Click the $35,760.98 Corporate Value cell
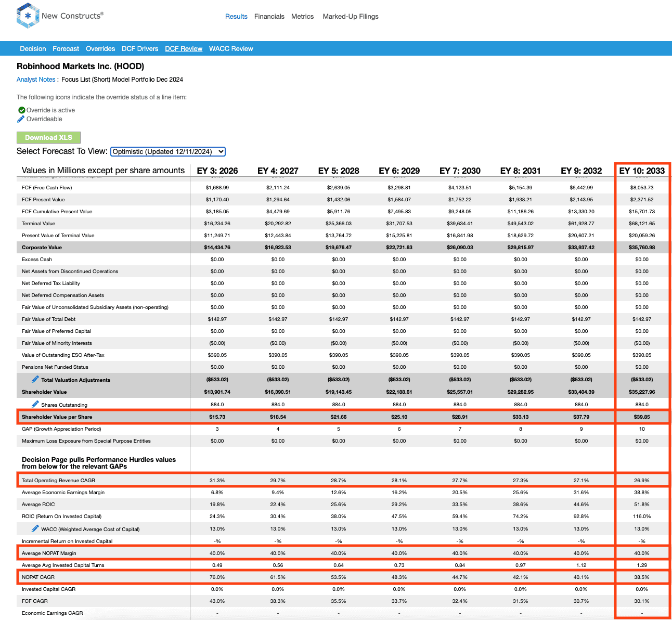The image size is (672, 620). tap(642, 248)
